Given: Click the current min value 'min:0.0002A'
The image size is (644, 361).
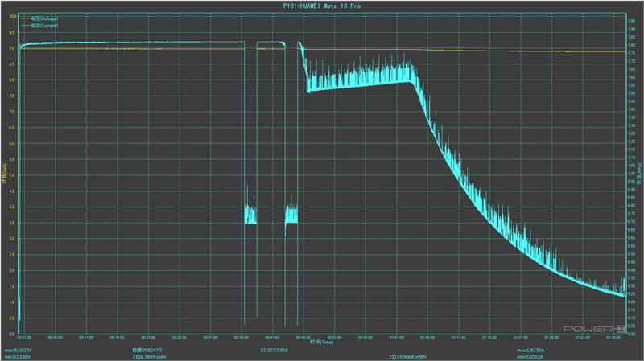Looking at the screenshot, I should [530, 357].
